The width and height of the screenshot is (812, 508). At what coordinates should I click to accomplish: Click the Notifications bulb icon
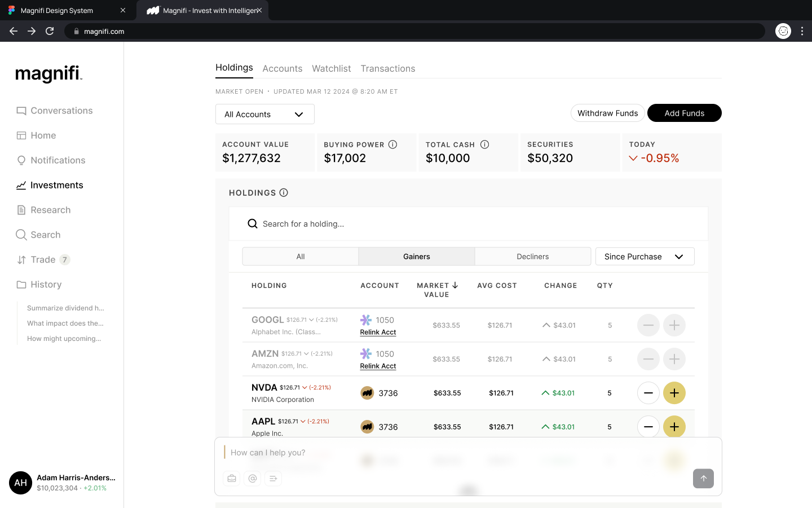21,160
